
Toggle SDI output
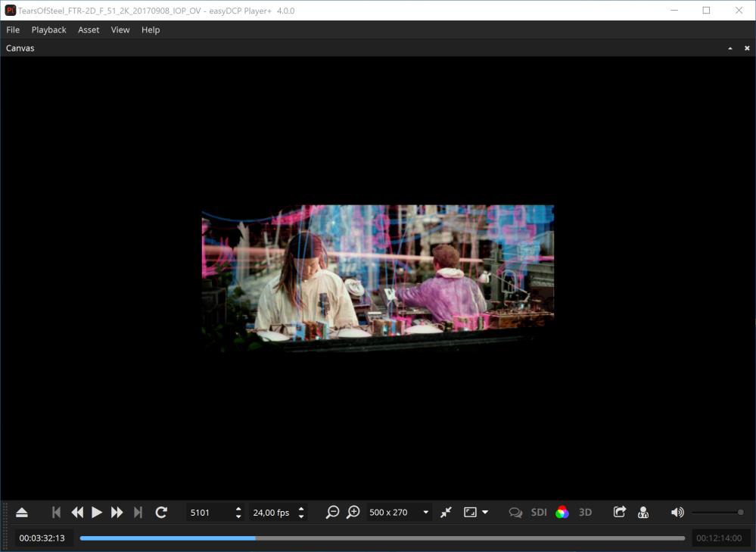coord(539,513)
